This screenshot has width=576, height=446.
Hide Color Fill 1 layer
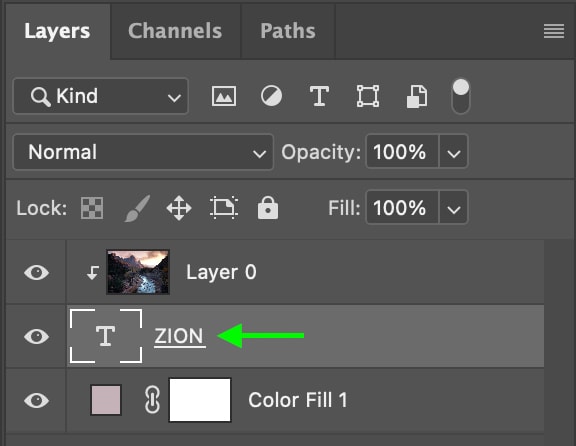coord(36,400)
